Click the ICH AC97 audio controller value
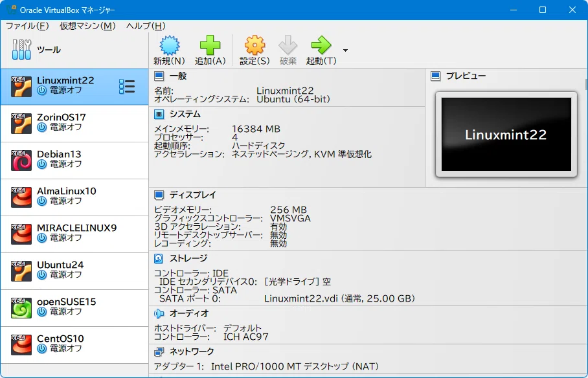Screen dimensions: 588x378 pos(246,337)
